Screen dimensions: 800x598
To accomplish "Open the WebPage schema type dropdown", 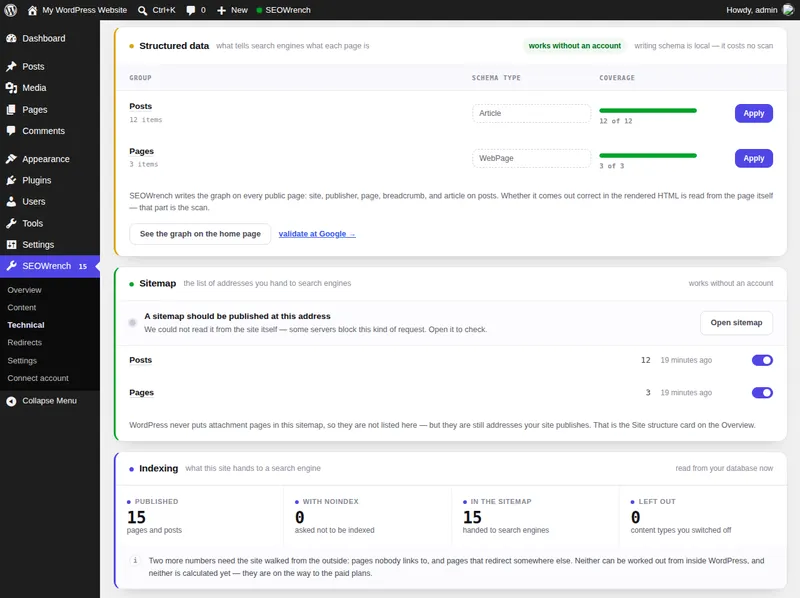I will click(531, 158).
